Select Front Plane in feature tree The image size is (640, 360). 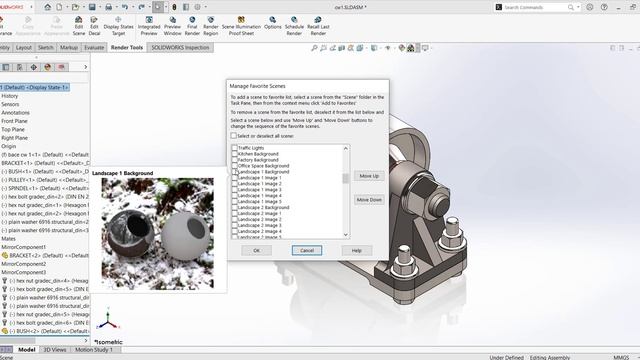pos(14,121)
